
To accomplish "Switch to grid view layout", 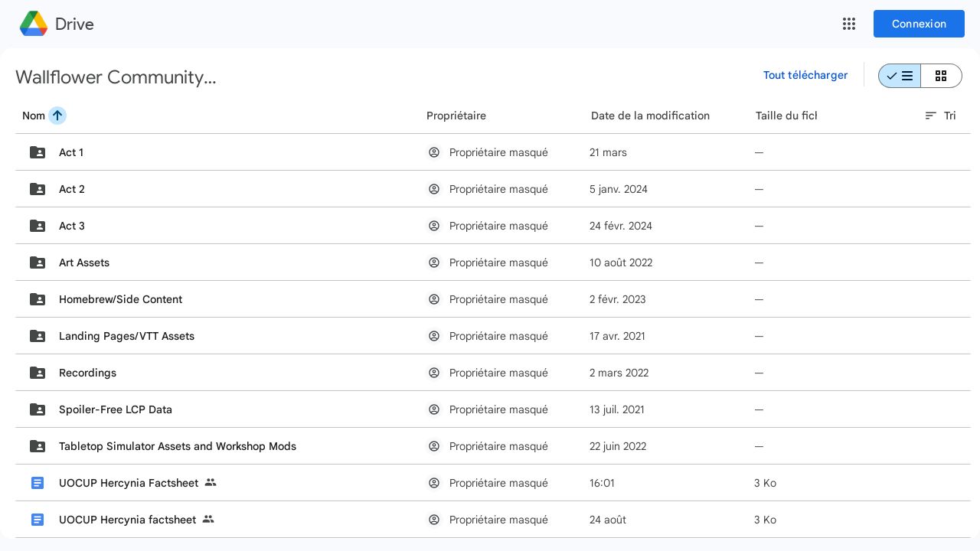I will pos(941,76).
